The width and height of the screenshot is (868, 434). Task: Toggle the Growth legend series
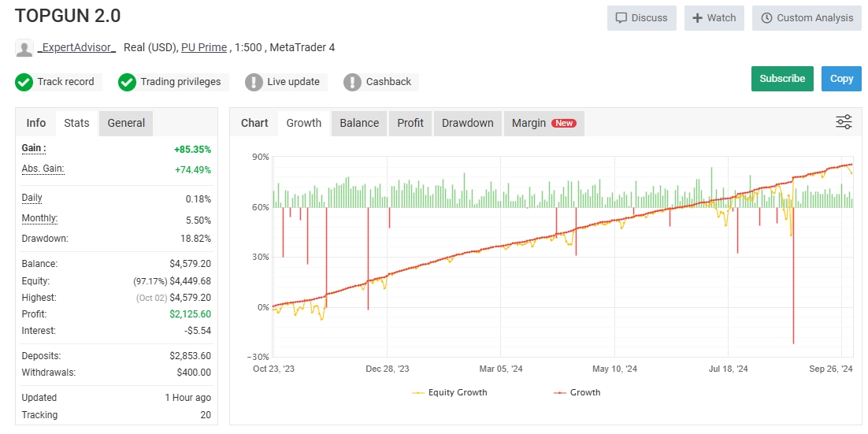tap(577, 392)
